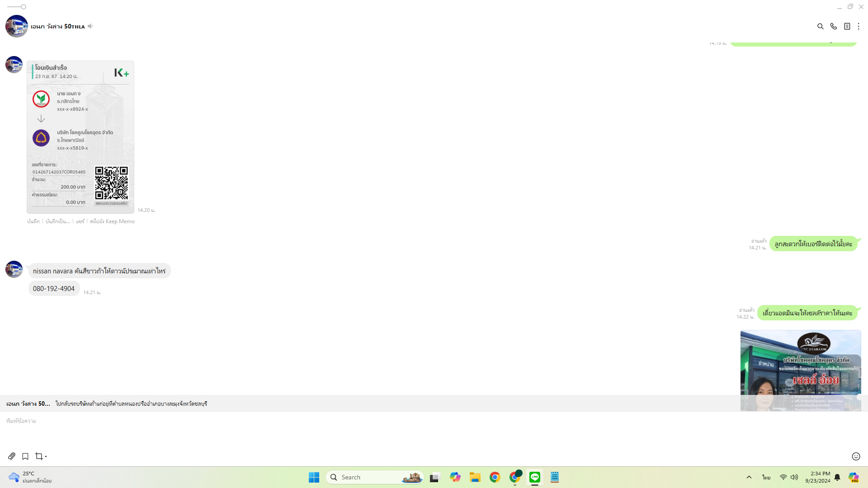Viewport: 868px width, 488px height.
Task: Click ส่งไปยัง Keep Memo link
Action: coord(112,221)
